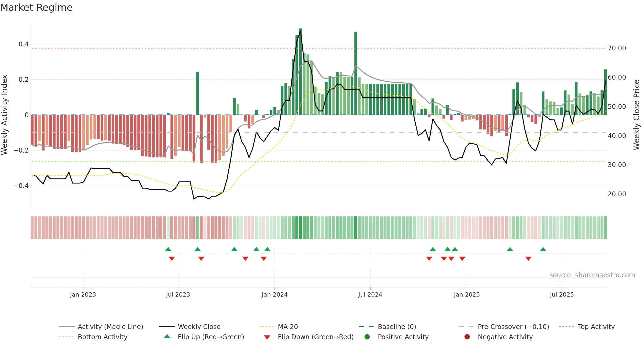Click the red Negative Activity legend dot
The width and height of the screenshot is (644, 362).
click(467, 337)
